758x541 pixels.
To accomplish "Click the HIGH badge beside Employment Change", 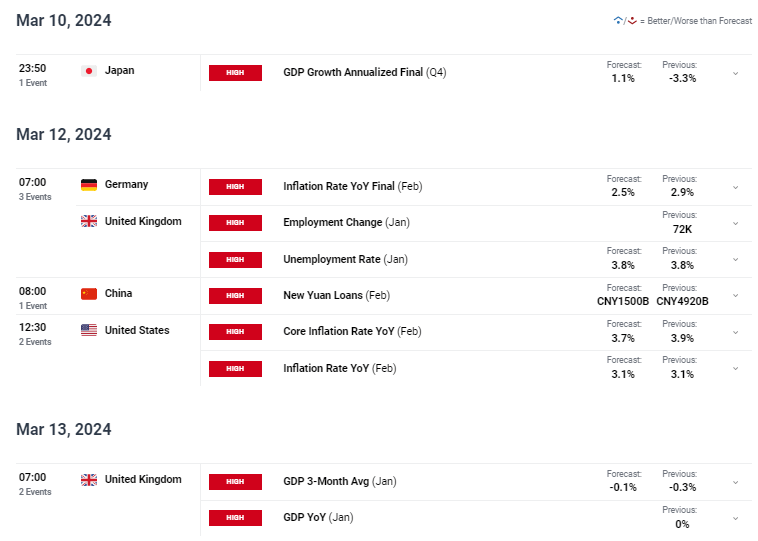I will point(235,223).
